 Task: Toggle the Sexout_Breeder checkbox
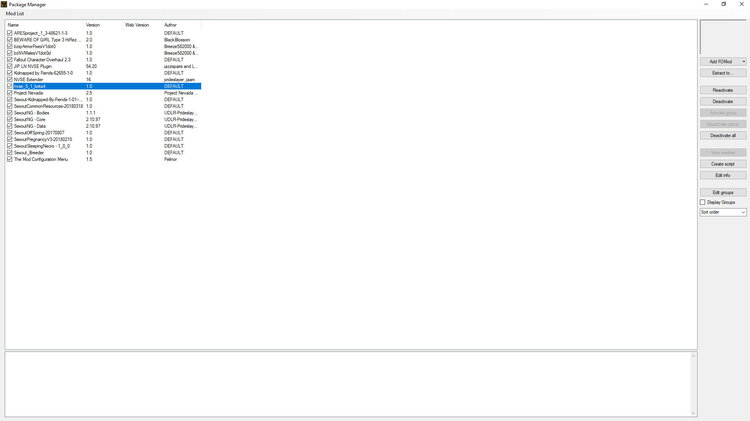coord(10,153)
